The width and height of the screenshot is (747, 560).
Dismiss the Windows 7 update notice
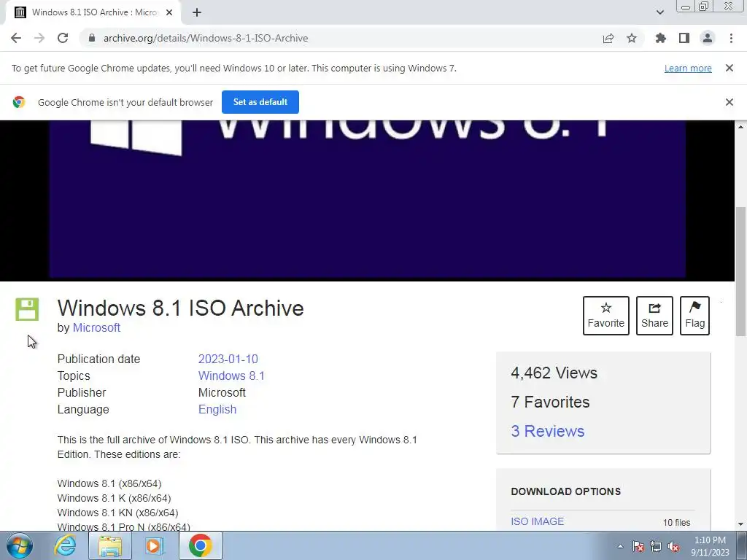[729, 68]
